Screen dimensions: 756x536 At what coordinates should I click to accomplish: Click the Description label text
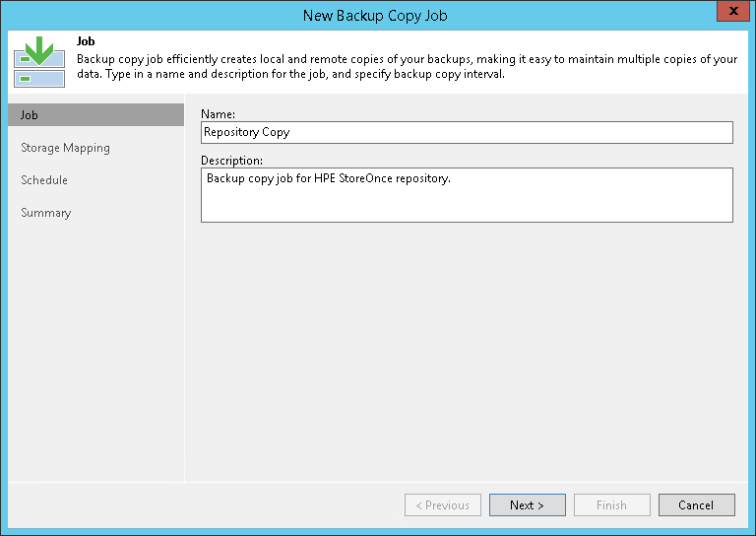[231, 160]
